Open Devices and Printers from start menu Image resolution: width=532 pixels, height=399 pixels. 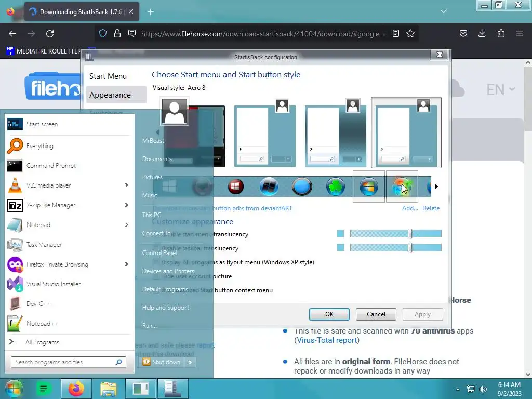pos(168,271)
